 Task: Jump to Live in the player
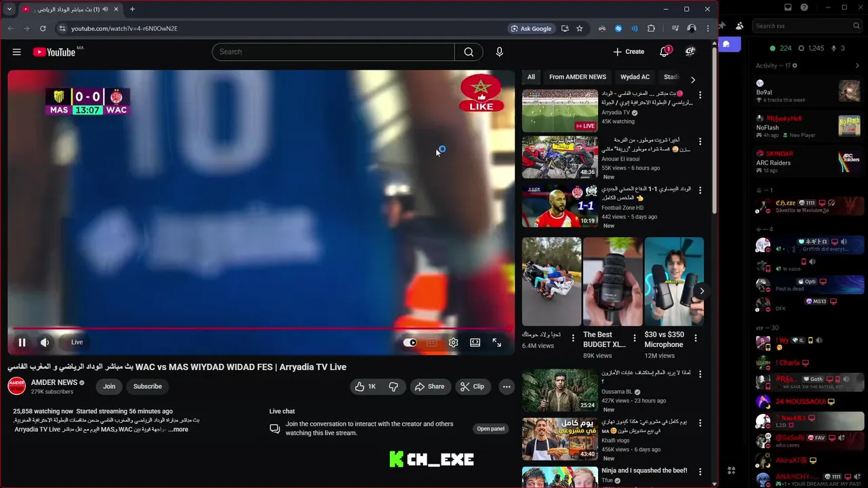(x=77, y=342)
